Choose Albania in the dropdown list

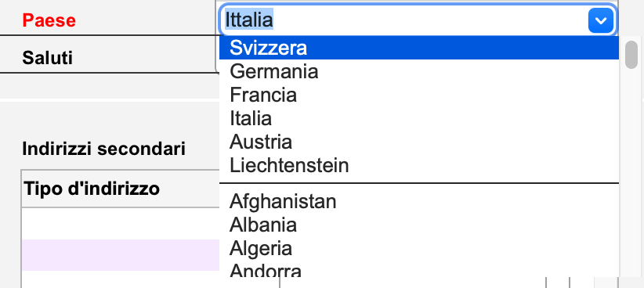(x=419, y=225)
